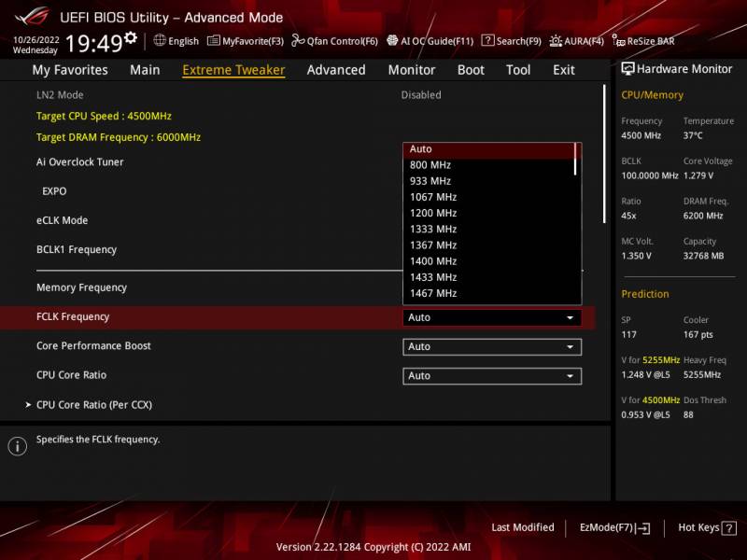Open Hot Keys help
Viewport: 747px width, 560px height.
(x=707, y=528)
